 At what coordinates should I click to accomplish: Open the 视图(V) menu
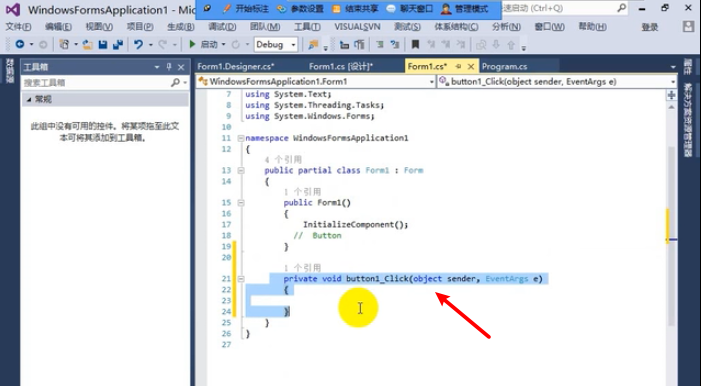pyautogui.click(x=99, y=27)
